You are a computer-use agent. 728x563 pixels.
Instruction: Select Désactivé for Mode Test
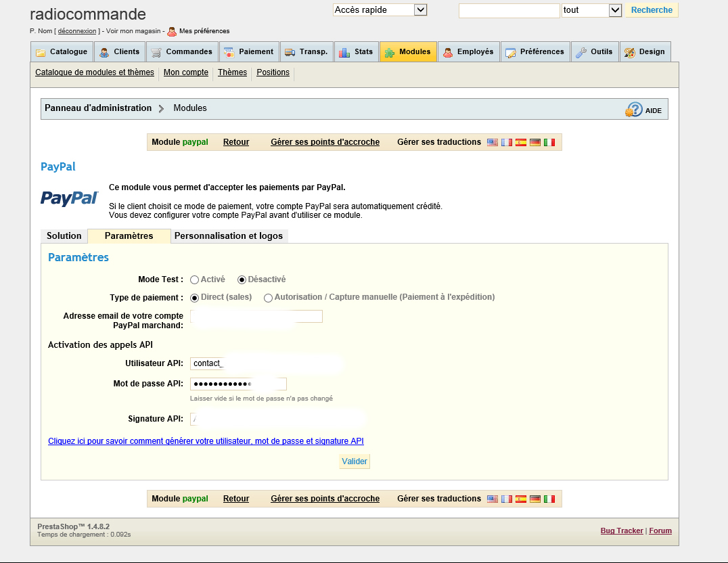coord(242,279)
